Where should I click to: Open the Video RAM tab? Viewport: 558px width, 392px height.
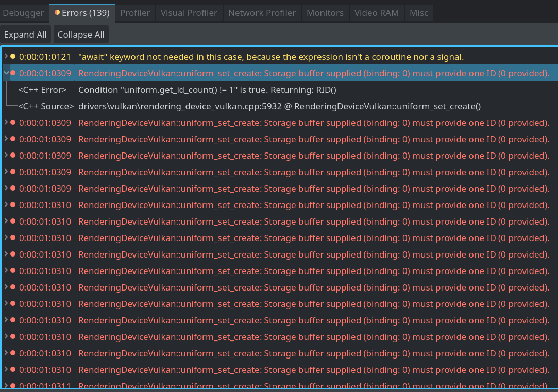(377, 13)
